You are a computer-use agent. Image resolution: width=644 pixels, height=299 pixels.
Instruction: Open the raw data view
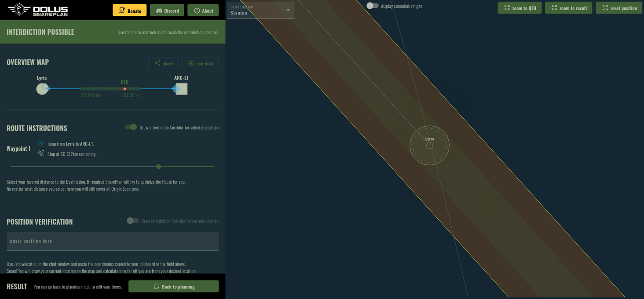coord(200,63)
